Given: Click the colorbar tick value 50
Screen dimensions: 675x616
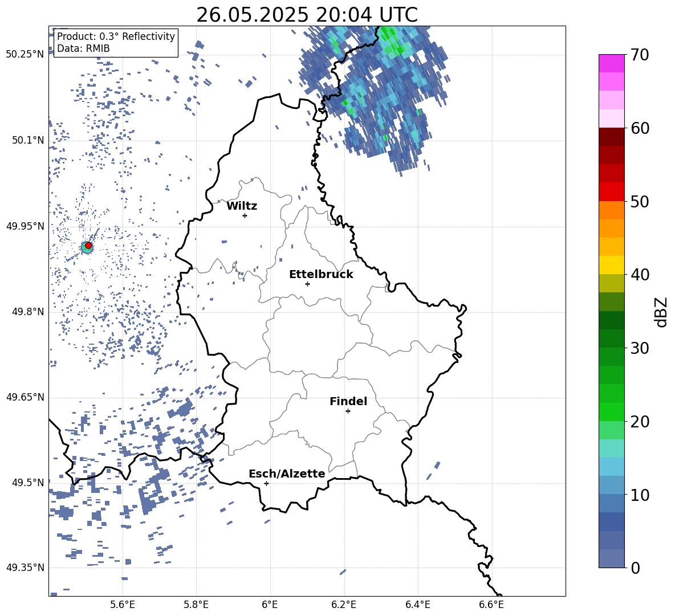Looking at the screenshot, I should (640, 201).
